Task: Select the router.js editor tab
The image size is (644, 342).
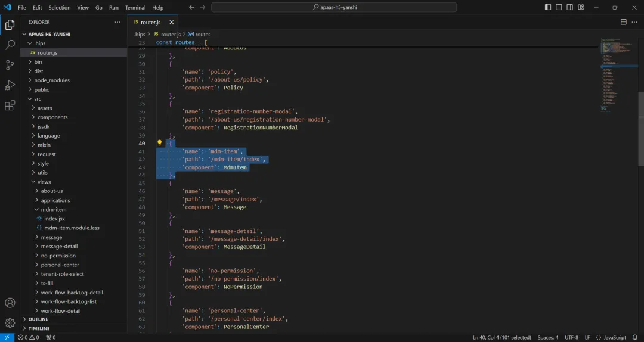Action: coord(153,22)
